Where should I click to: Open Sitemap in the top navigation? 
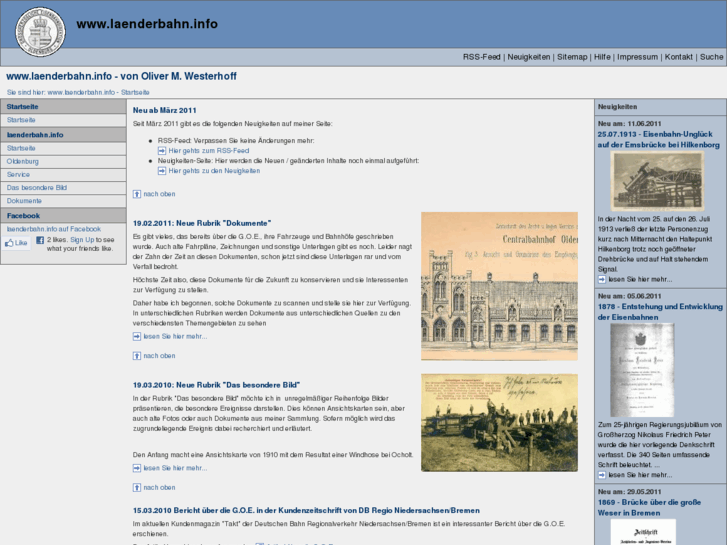(572, 57)
